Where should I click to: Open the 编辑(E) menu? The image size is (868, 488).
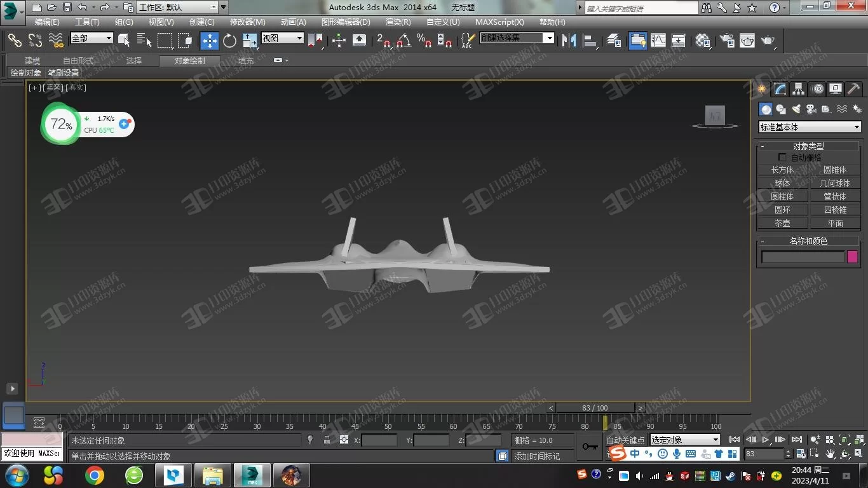click(x=47, y=22)
